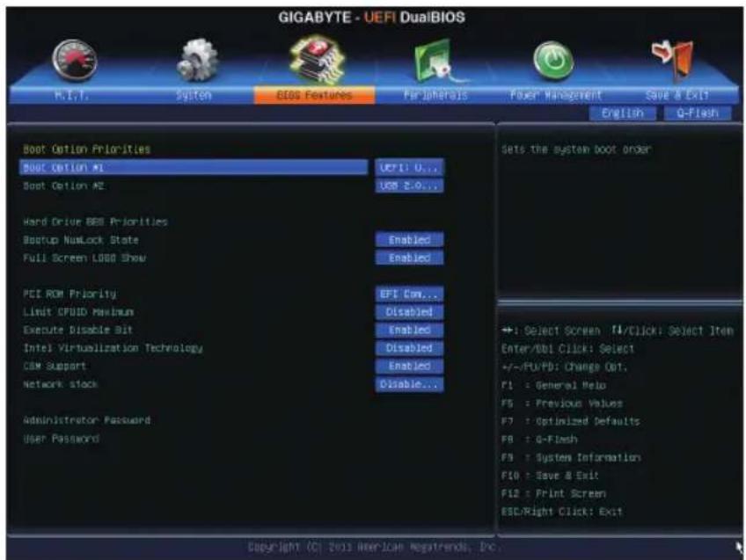Open the System tab
Image resolution: width=746 pixels, height=560 pixels.
coord(194,96)
